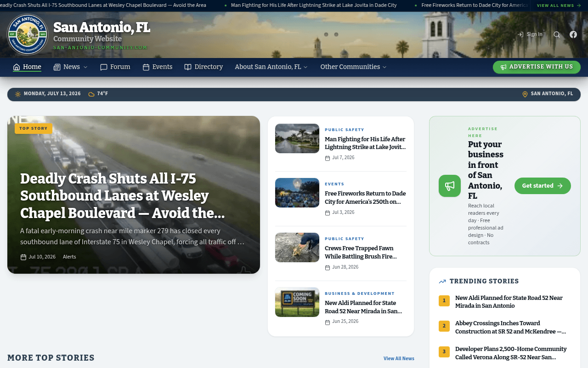The image size is (588, 368).
Task: Click the green megaphone ad icon
Action: (450, 186)
